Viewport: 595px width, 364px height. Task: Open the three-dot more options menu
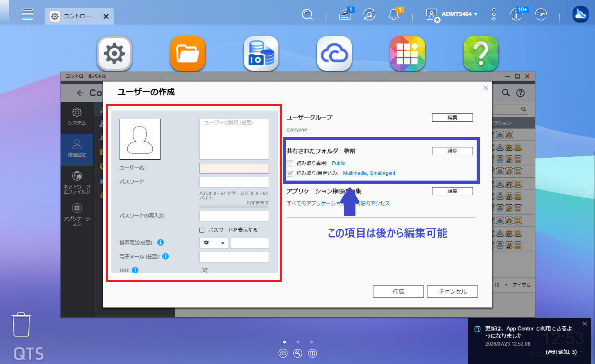(494, 15)
